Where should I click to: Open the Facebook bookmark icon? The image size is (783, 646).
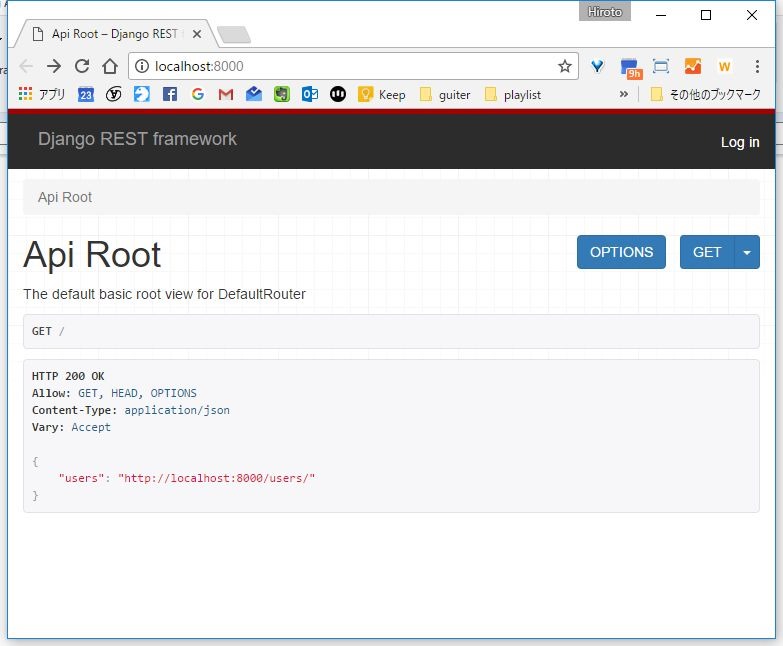tap(169, 94)
